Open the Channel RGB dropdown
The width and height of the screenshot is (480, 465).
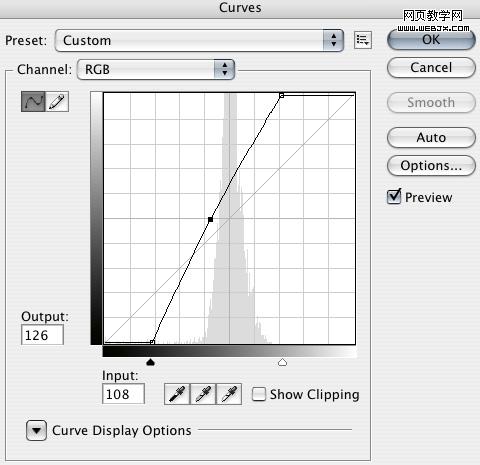click(156, 69)
